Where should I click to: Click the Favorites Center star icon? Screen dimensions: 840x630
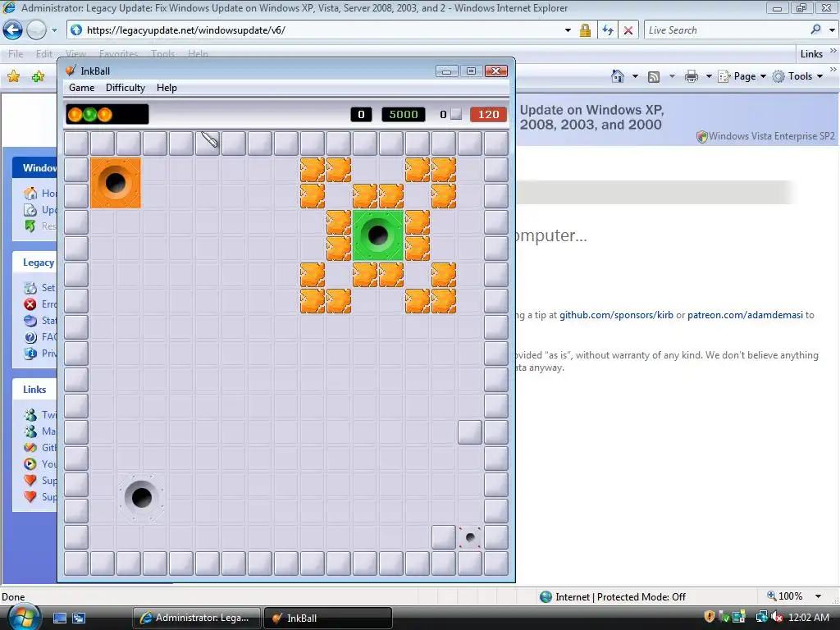point(13,76)
